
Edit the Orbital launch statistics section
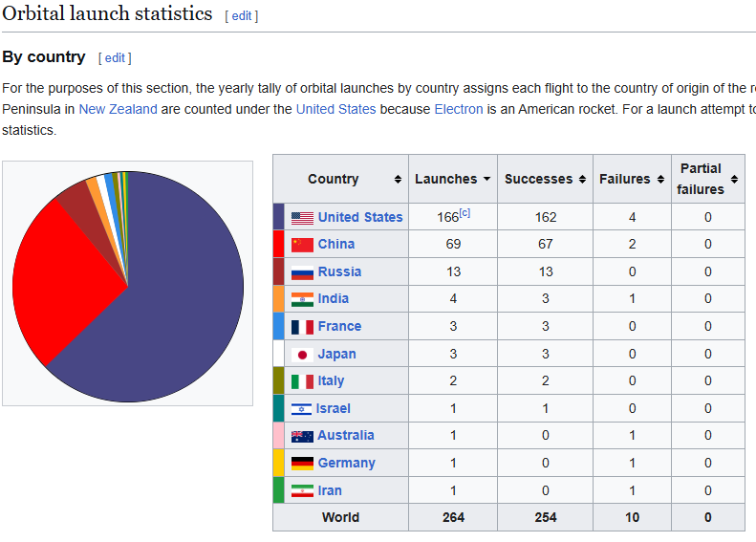242,16
